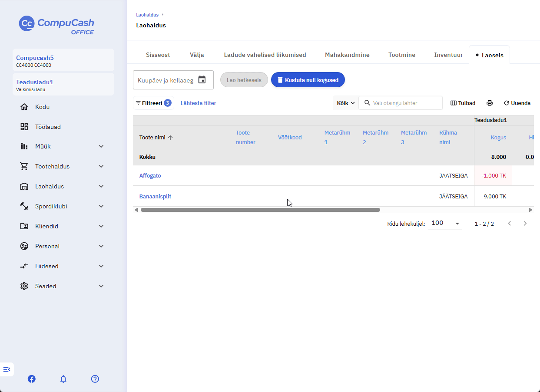This screenshot has width=540, height=392.
Task: Open the Tulbad columns selector
Action: [x=463, y=103]
